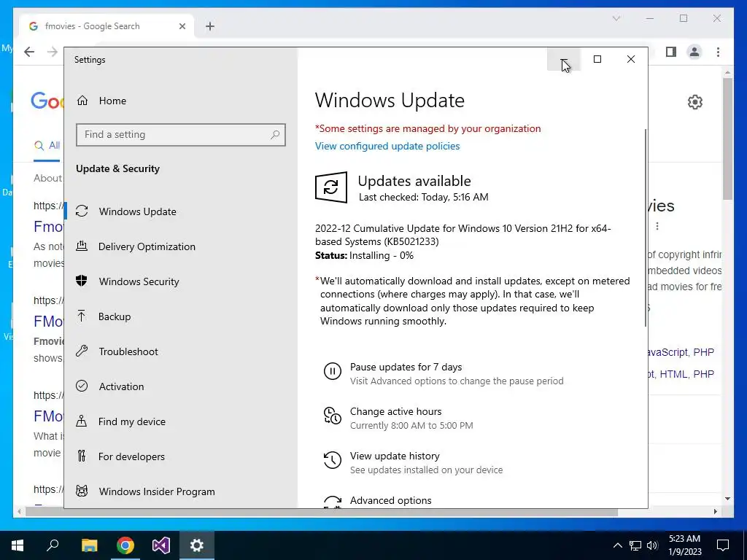The image size is (747, 560).
Task: Click the three-dot menu in Google knowledge panel
Action: pyautogui.click(x=657, y=226)
